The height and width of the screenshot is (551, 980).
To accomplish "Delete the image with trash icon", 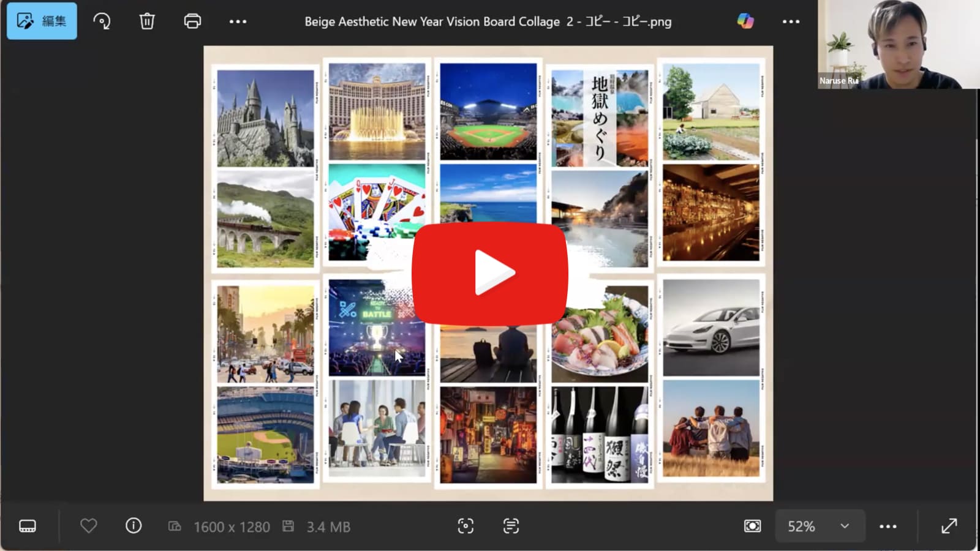I will point(147,21).
